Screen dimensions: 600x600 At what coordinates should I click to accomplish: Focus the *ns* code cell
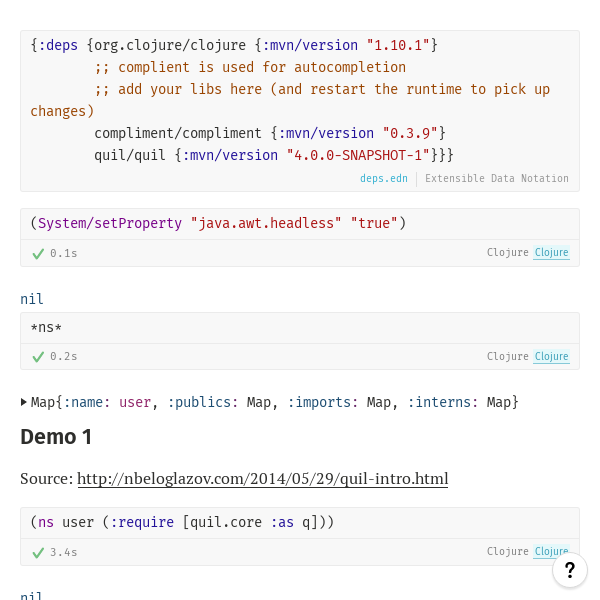point(300,328)
